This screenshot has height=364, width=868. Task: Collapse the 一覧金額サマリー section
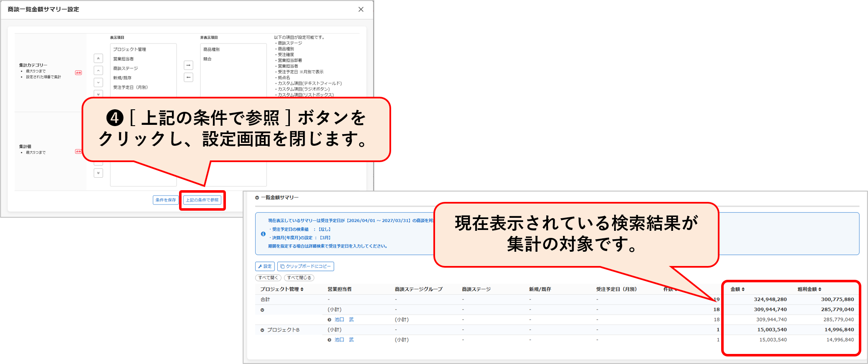click(257, 198)
